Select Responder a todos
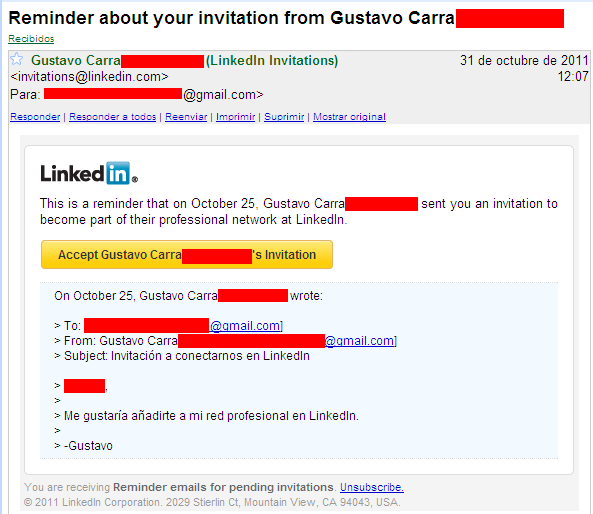This screenshot has width=593, height=514. pyautogui.click(x=113, y=116)
